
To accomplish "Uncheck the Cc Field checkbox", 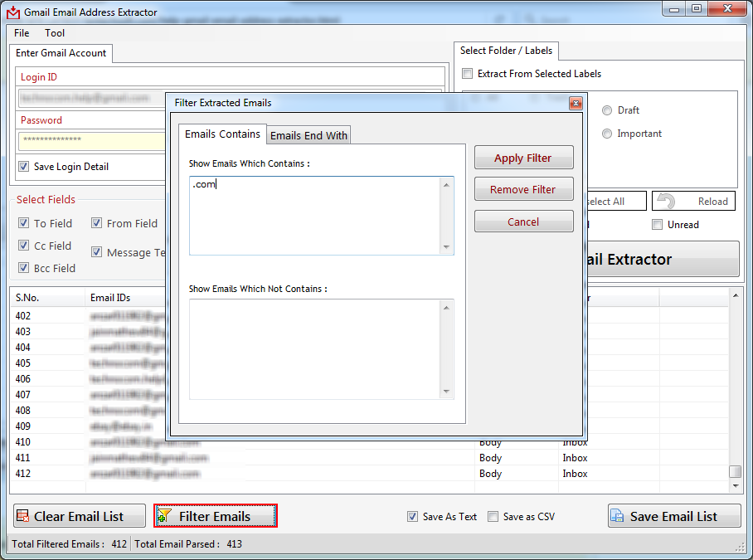I will 23,246.
